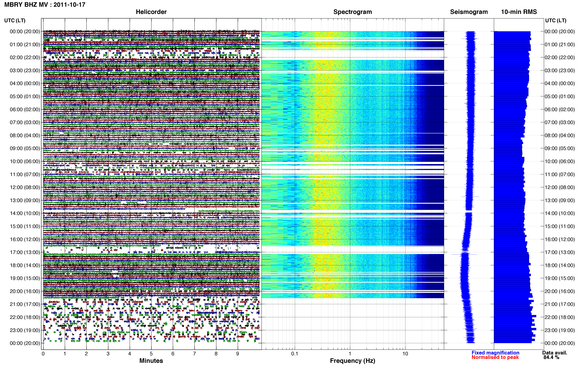The height and width of the screenshot is (368, 588).
Task: Click the 08:00 (04:00) label on the Helicorder axis
Action: pos(25,136)
